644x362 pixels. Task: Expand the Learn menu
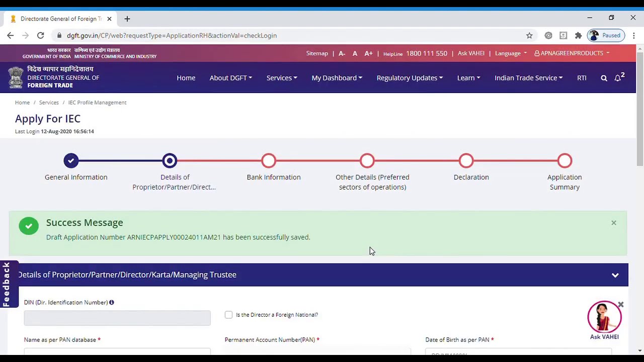tap(468, 77)
